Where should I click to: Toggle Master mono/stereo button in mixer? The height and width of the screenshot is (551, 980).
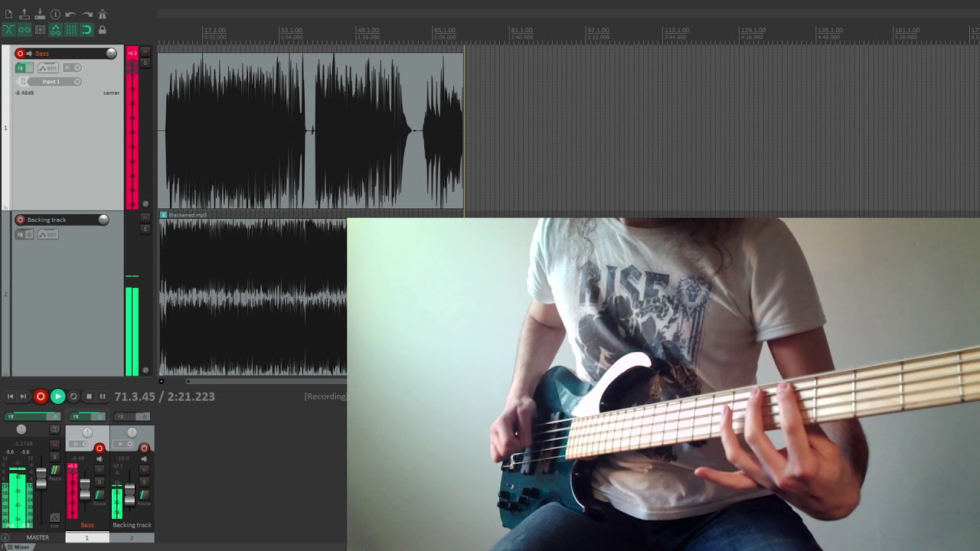[55, 429]
